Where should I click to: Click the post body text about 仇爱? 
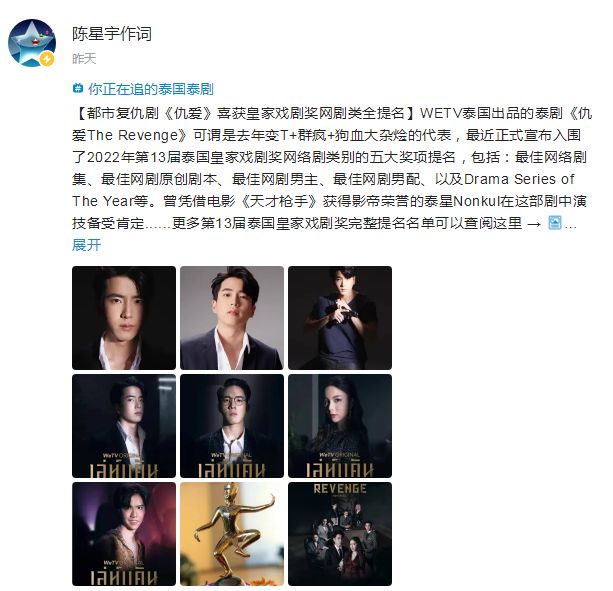point(332,168)
